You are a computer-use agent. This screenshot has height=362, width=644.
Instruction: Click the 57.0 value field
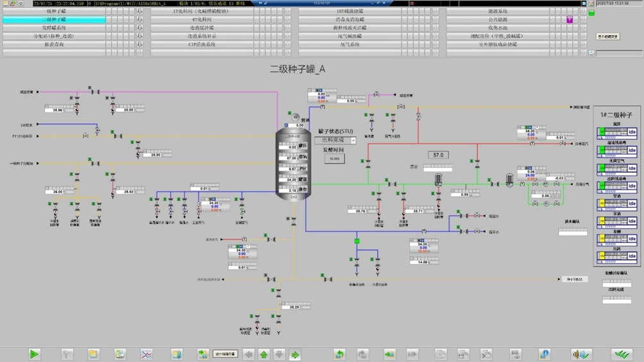[439, 155]
